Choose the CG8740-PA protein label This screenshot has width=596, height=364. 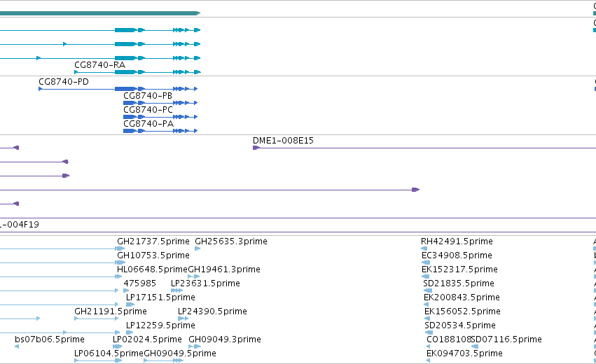[148, 124]
